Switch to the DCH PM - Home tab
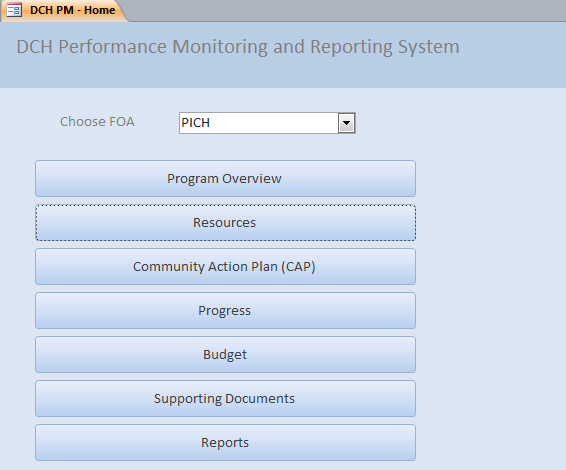The width and height of the screenshot is (566, 470). pos(64,10)
